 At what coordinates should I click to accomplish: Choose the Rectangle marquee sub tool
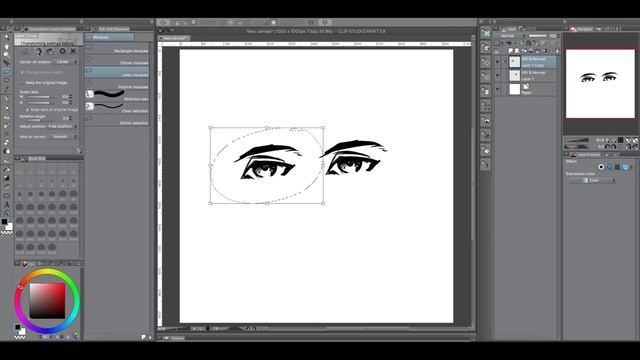[x=117, y=49]
